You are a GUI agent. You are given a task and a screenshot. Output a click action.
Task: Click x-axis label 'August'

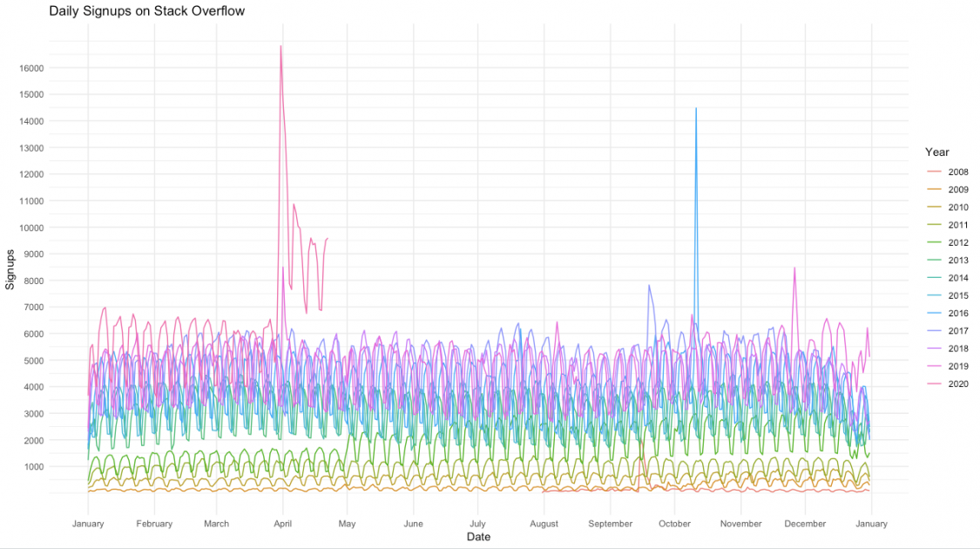(x=544, y=524)
